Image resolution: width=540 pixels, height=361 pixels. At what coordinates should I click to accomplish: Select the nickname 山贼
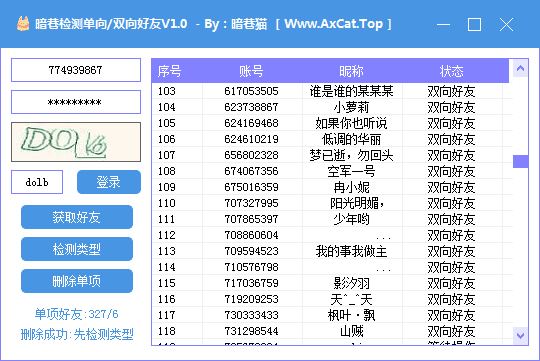351,331
